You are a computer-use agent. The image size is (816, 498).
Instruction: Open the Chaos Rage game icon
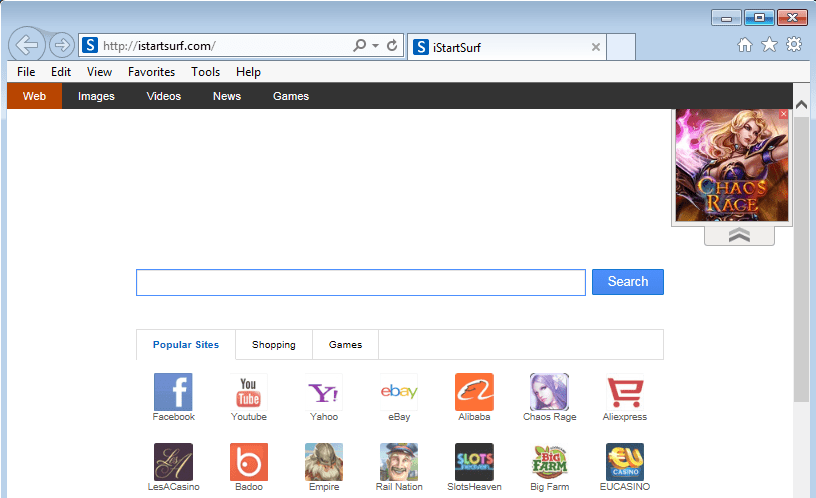(550, 392)
